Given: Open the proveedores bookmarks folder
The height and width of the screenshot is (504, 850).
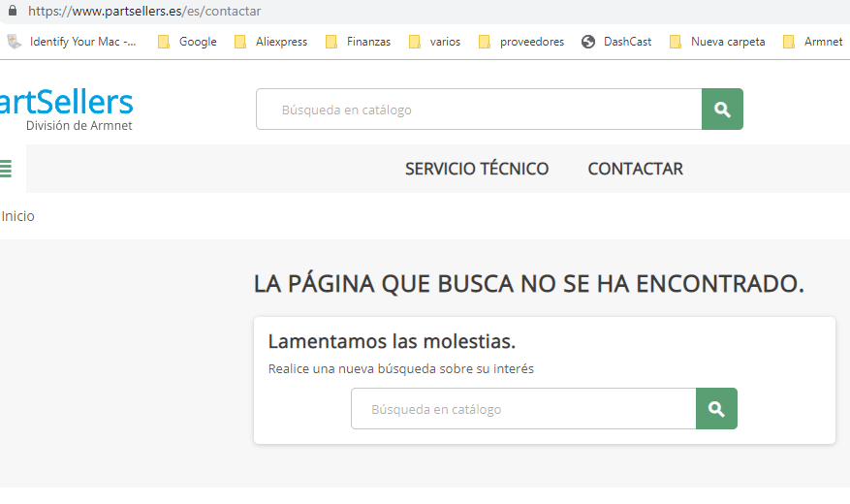Looking at the screenshot, I should tap(520, 42).
